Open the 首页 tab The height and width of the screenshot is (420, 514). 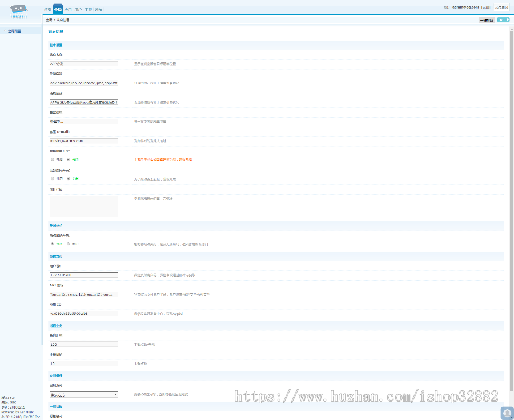(x=47, y=10)
